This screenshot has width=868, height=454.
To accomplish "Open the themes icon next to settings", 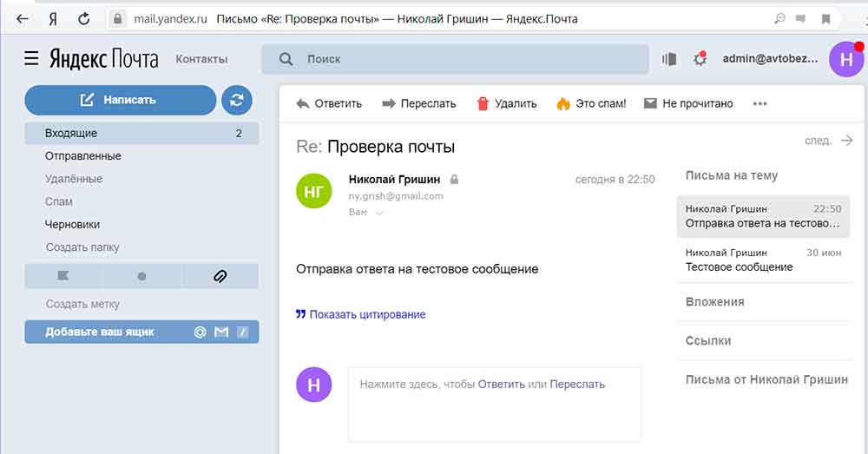I will tap(669, 59).
